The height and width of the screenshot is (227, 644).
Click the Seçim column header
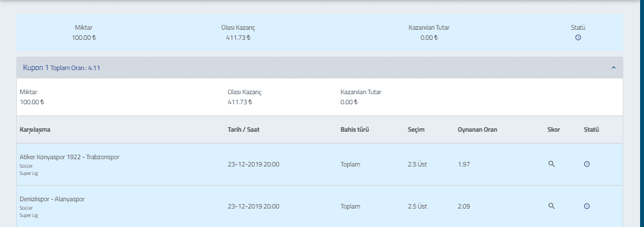pos(416,129)
